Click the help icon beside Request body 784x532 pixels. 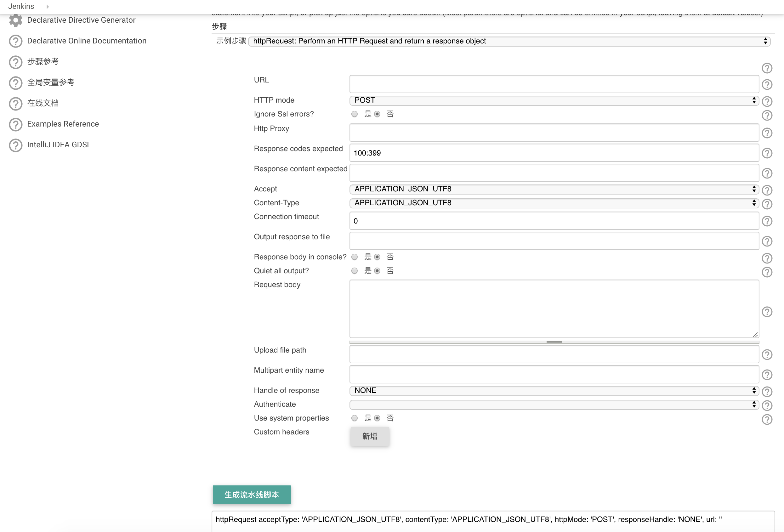click(767, 312)
